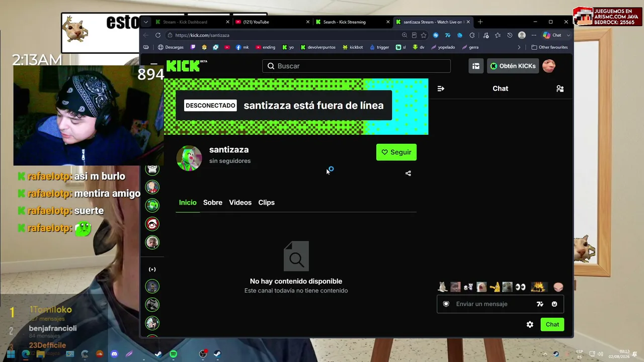Open the Kick user avatar menu

[549, 66]
